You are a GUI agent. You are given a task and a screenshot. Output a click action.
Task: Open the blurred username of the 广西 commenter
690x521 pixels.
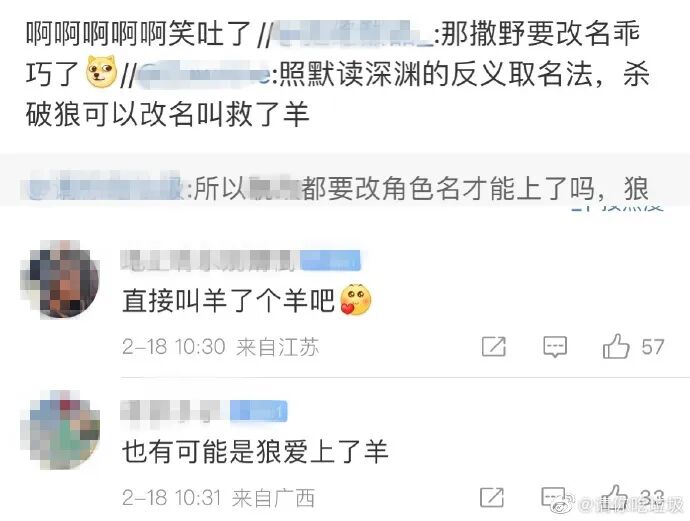tap(171, 411)
